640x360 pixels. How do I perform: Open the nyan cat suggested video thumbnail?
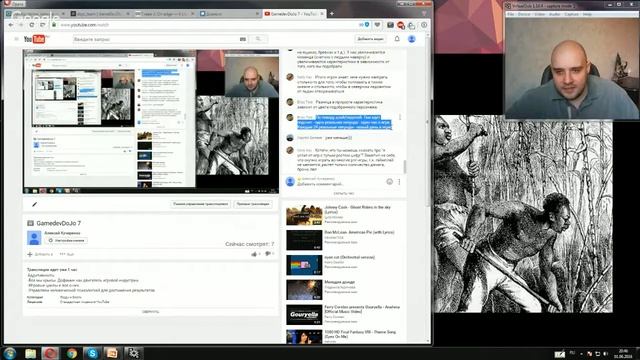click(304, 265)
